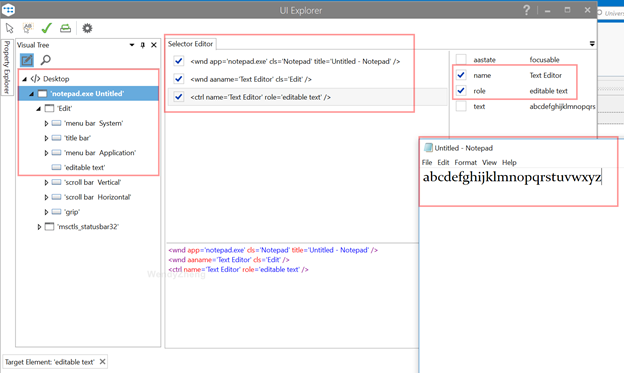Uncheck the ctrl name Text Editor selector line

[179, 97]
